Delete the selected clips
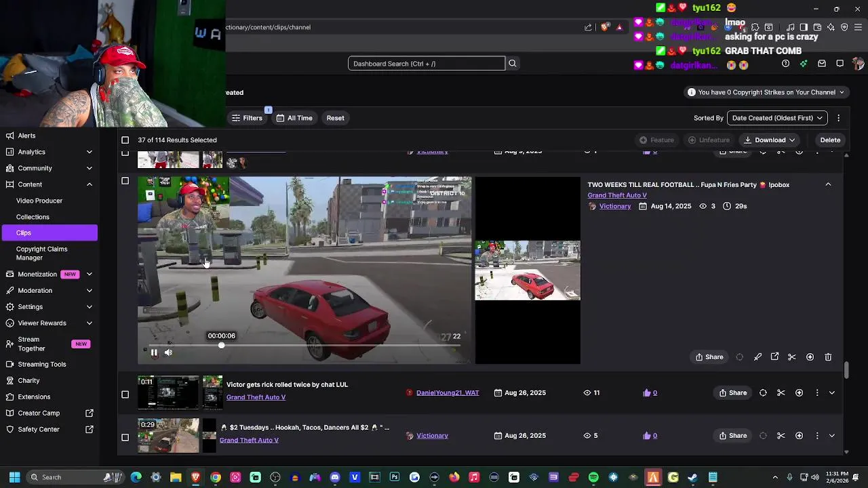Screen dimensions: 868x488 click(x=830, y=140)
